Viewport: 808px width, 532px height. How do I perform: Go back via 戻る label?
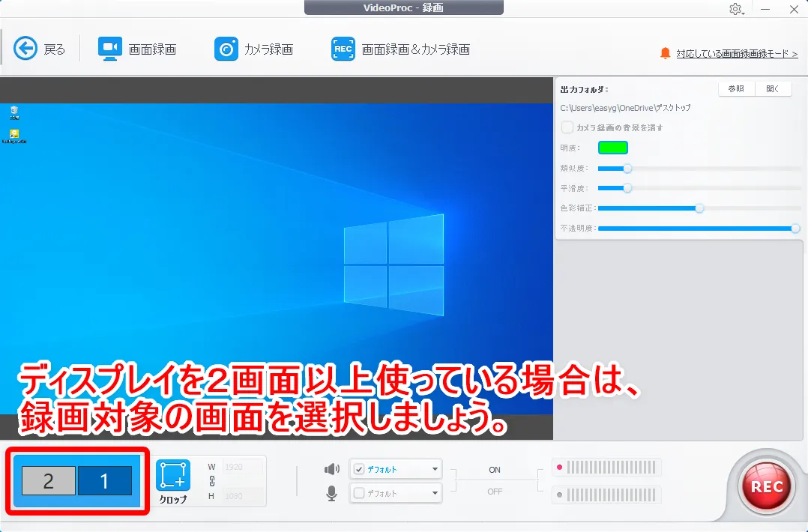pos(54,49)
